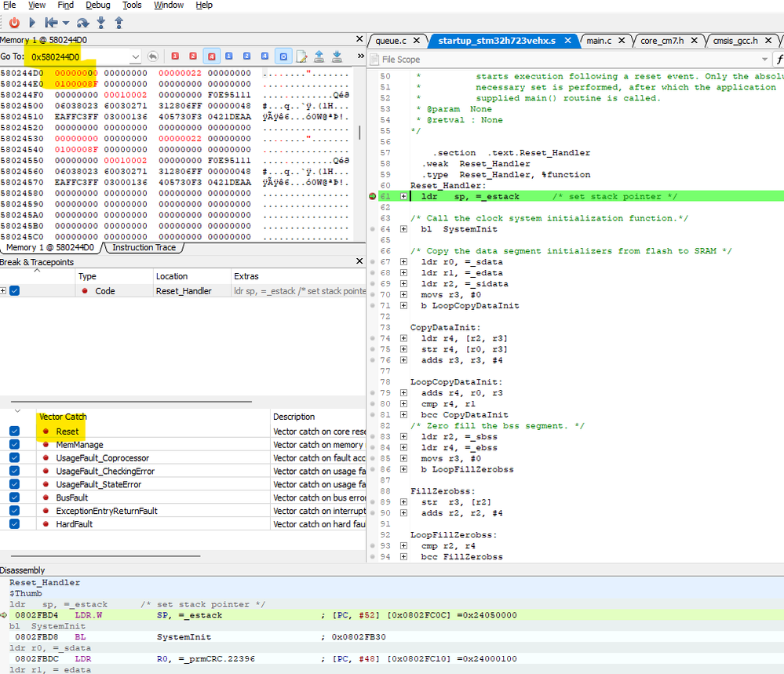Switch to the Instruction Trace tab
Image resolution: width=784 pixels, height=674 pixels.
click(144, 247)
